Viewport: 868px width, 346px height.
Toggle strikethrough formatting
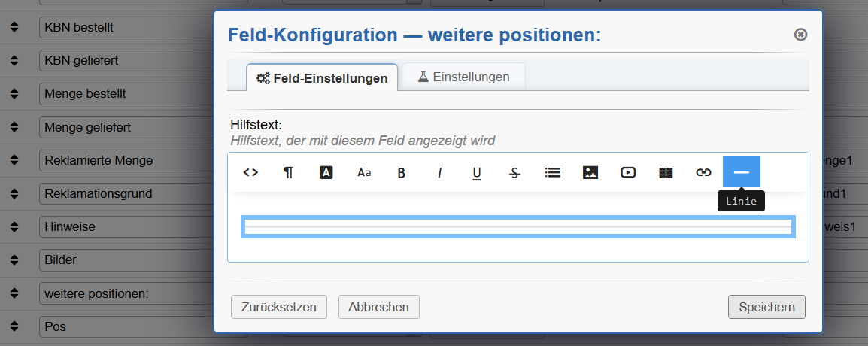tap(514, 172)
